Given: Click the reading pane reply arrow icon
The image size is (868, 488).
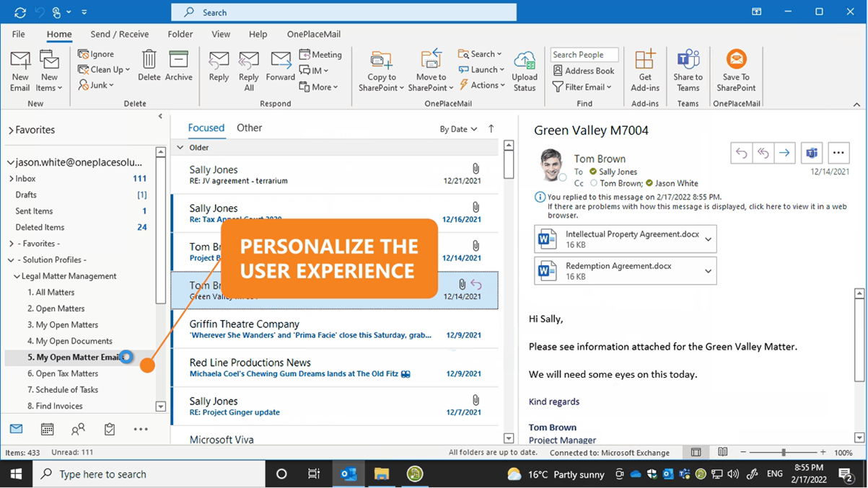Looking at the screenshot, I should (x=741, y=153).
